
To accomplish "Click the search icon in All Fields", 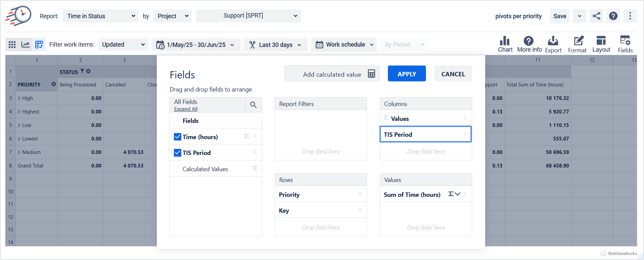I will (x=253, y=105).
